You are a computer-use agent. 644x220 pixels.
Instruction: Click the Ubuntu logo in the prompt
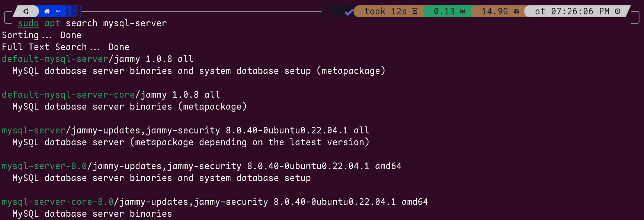point(26,11)
